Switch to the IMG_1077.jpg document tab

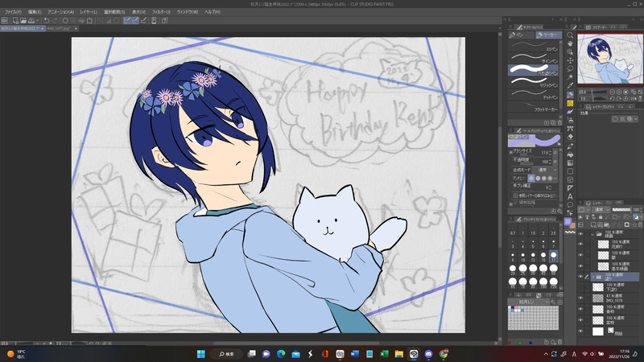tap(61, 29)
